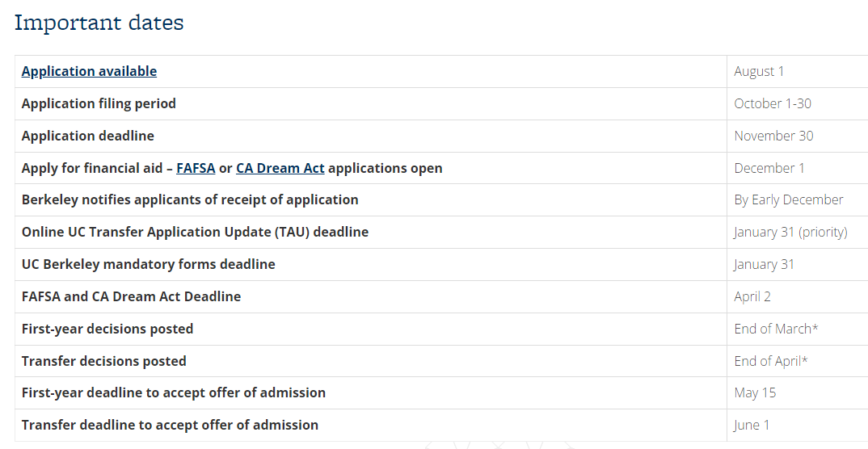Click the November 30 date cell
868x449 pixels.
774,136
